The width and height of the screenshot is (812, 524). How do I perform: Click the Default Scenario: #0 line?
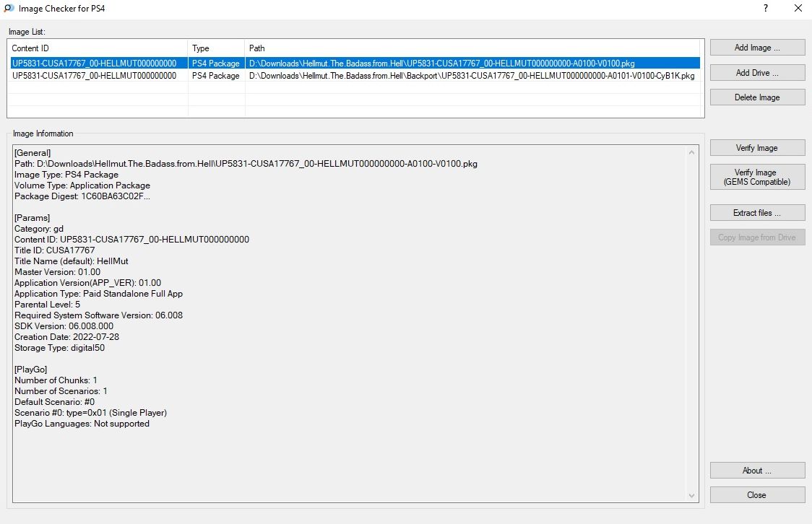click(54, 402)
